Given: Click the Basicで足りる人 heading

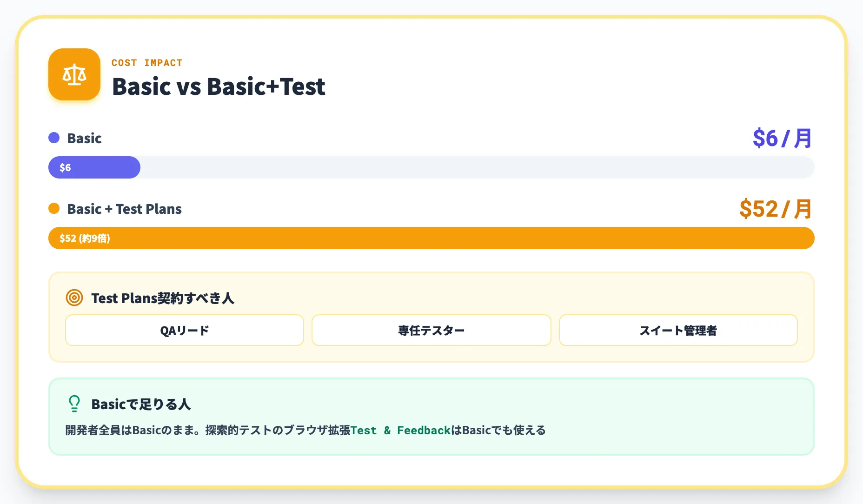Looking at the screenshot, I should (141, 404).
